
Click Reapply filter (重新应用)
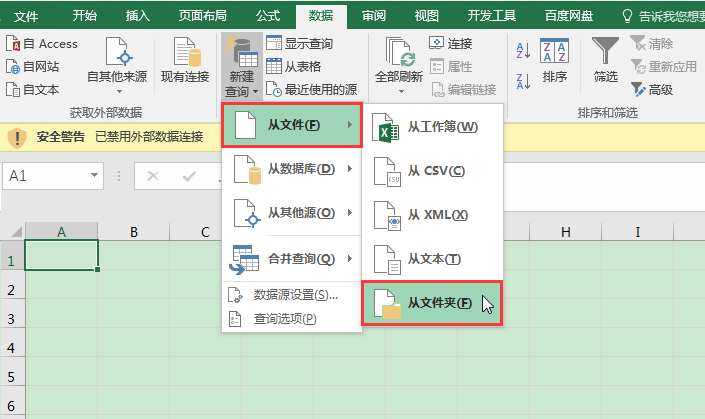[664, 67]
